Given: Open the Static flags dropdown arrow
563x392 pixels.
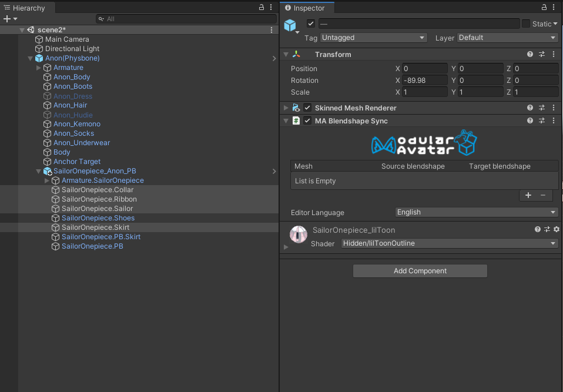Looking at the screenshot, I should 555,24.
